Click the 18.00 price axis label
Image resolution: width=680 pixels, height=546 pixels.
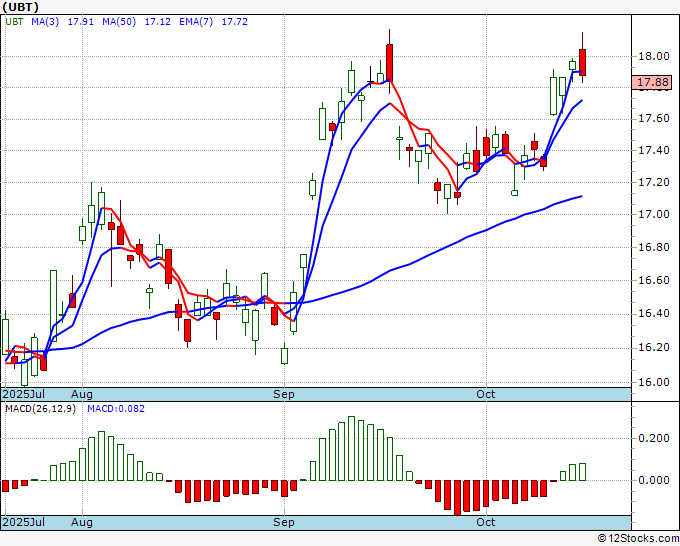654,56
